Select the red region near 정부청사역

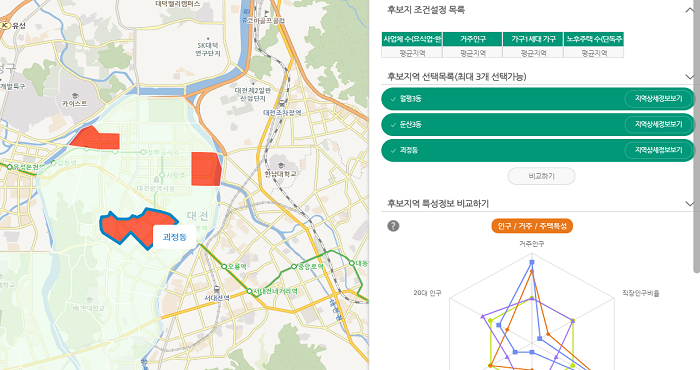96,138
